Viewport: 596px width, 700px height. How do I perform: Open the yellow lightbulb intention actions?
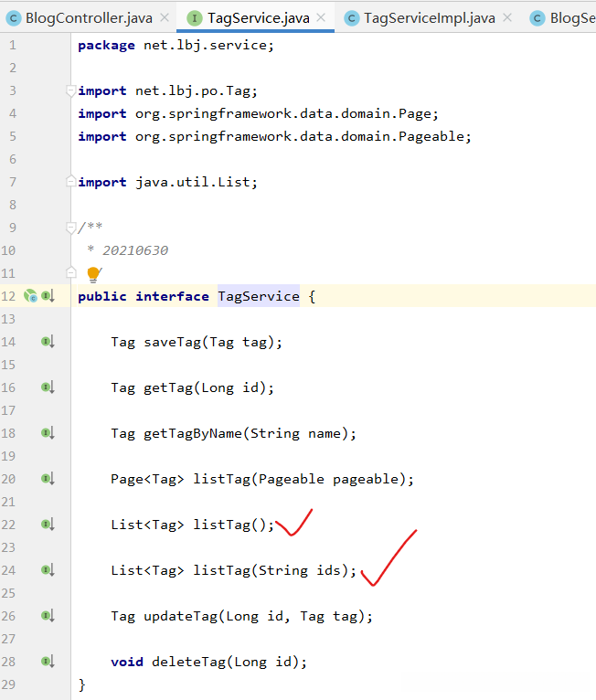click(x=93, y=274)
